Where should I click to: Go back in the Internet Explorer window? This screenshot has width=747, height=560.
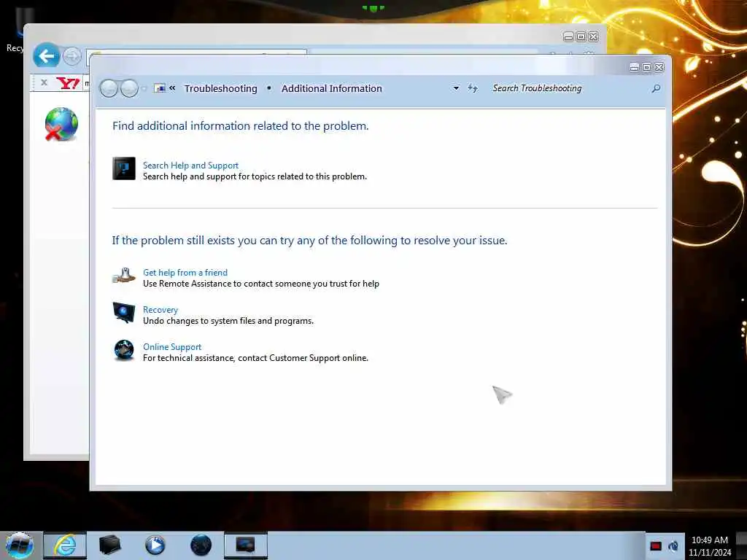[x=46, y=56]
